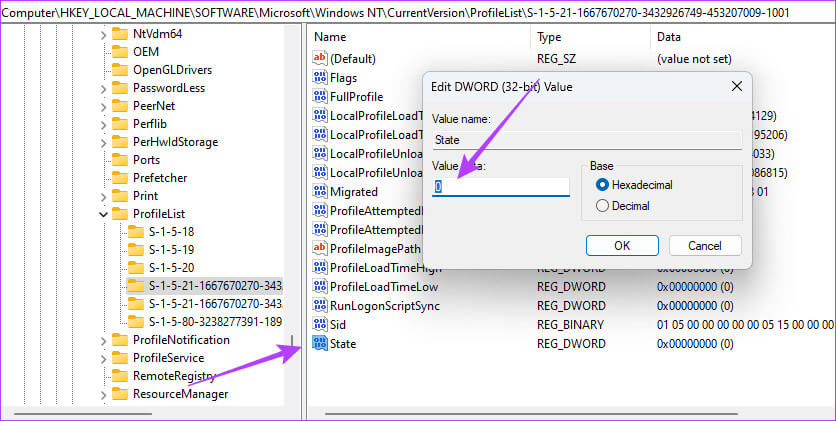Click the State DWORD value icon
Viewport: 836px width, 421px height.
320,344
